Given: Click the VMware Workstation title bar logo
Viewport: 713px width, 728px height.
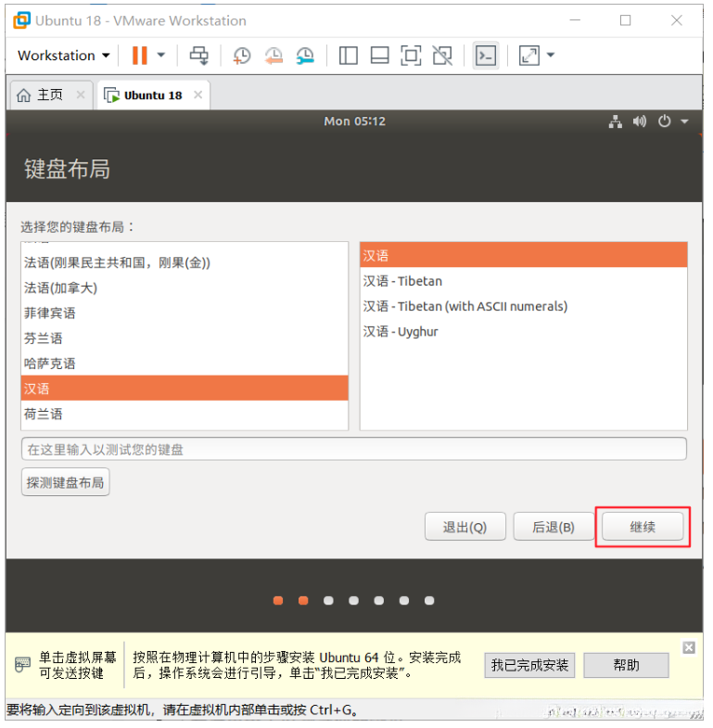Looking at the screenshot, I should tap(22, 20).
